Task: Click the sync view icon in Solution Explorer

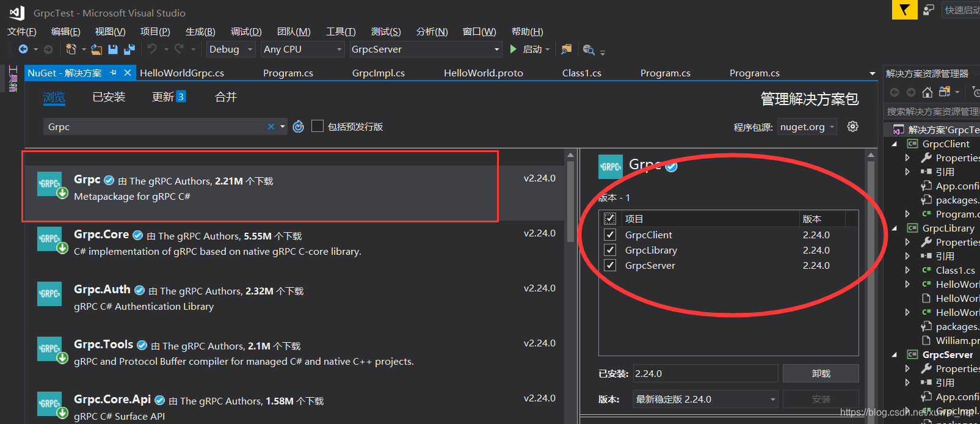Action: 945,92
